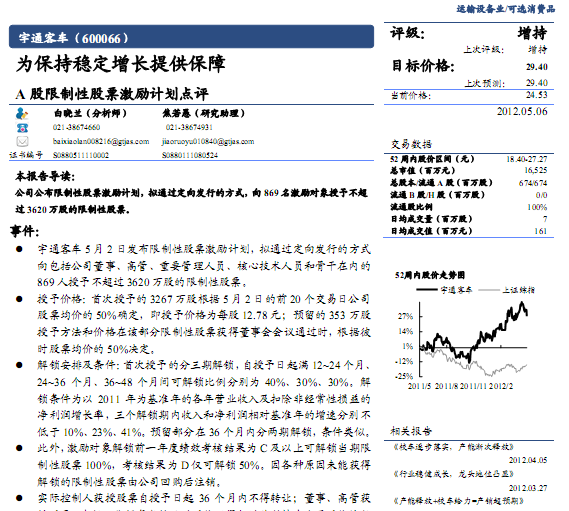
Task: Click the 宇通客车（600066） header banner
Action: [191, 37]
